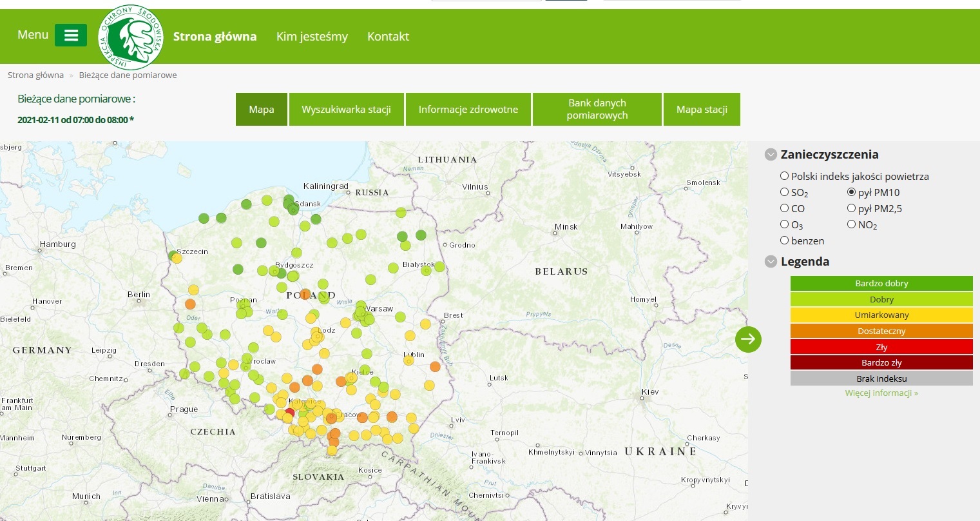
Task: Click Strona główna breadcrumb link
Action: 35,75
